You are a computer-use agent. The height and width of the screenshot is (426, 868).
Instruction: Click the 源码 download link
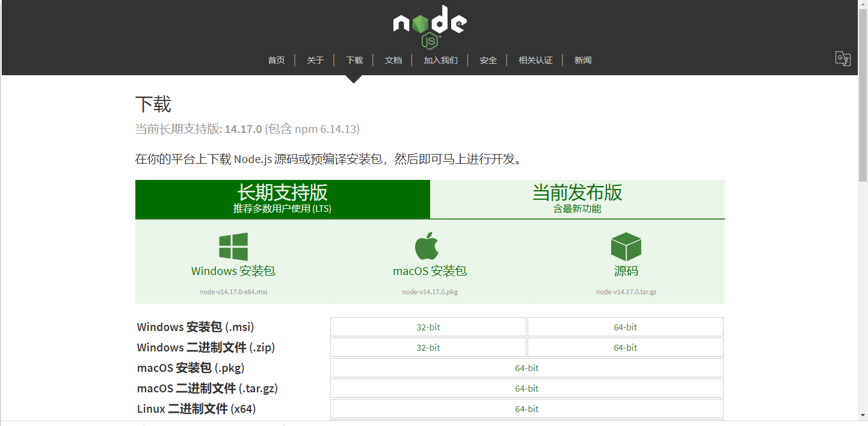coord(626,271)
